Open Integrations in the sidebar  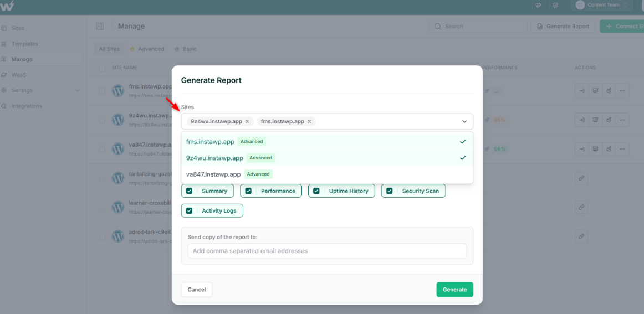[x=27, y=106]
